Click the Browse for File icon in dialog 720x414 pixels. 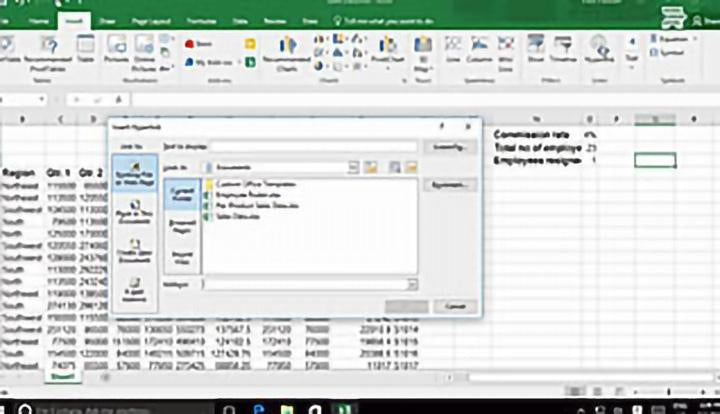(411, 168)
